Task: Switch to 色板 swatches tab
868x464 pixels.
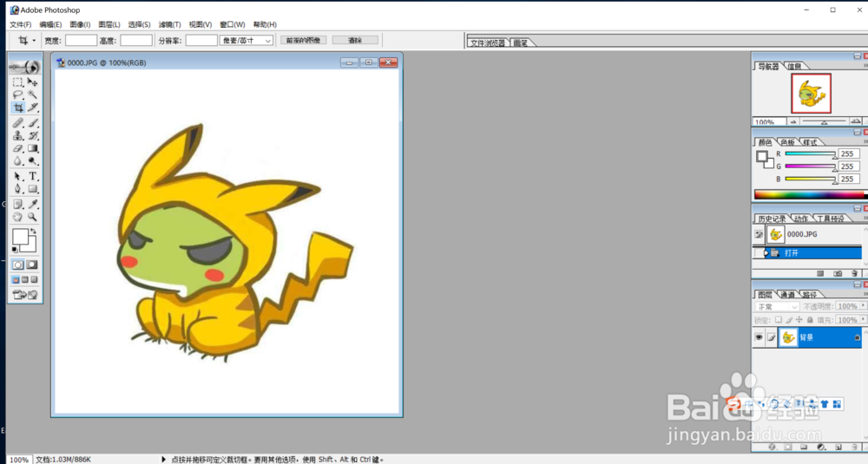Action: click(x=788, y=142)
